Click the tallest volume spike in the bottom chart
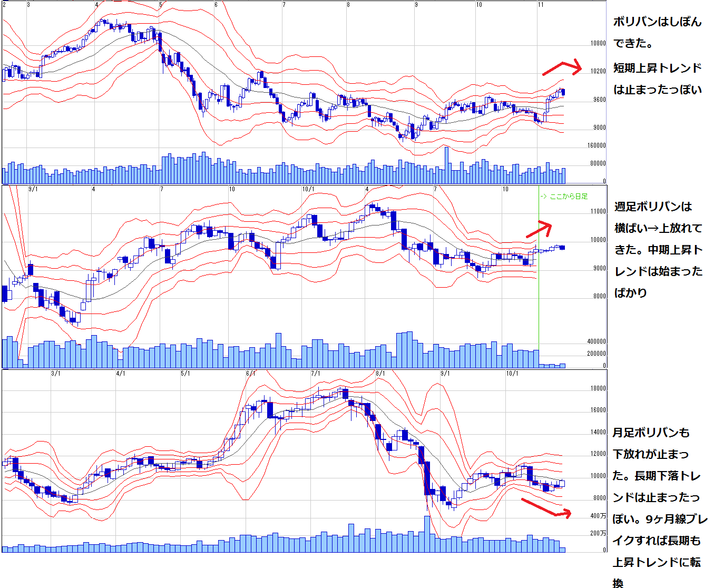The width and height of the screenshot is (723, 588). (x=427, y=533)
